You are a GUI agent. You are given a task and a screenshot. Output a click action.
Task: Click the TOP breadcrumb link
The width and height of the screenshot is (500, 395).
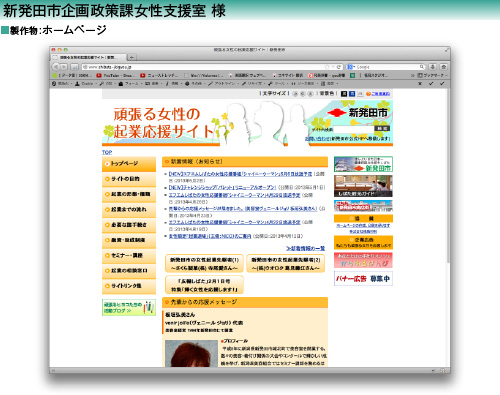point(107,152)
